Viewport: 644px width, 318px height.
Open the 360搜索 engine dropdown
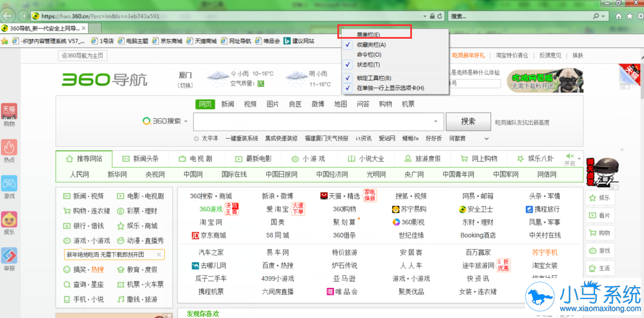click(x=165, y=121)
